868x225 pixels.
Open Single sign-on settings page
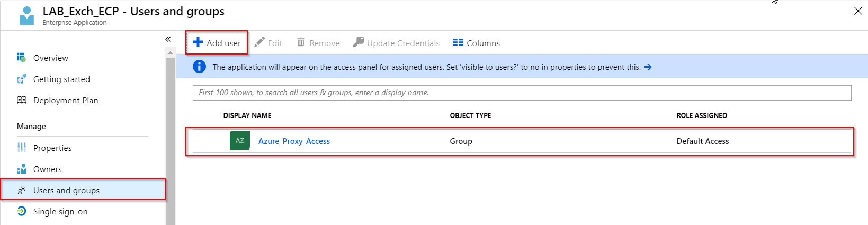60,211
